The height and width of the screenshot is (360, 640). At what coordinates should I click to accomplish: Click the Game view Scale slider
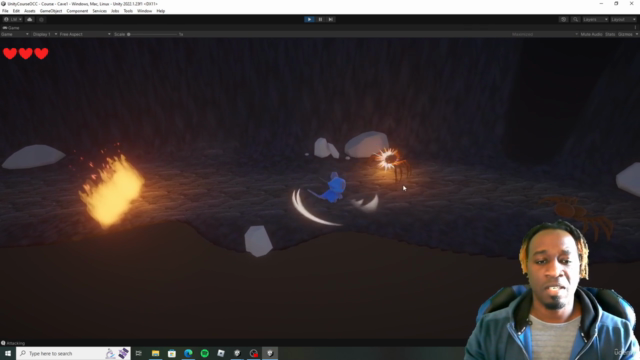pyautogui.click(x=153, y=34)
